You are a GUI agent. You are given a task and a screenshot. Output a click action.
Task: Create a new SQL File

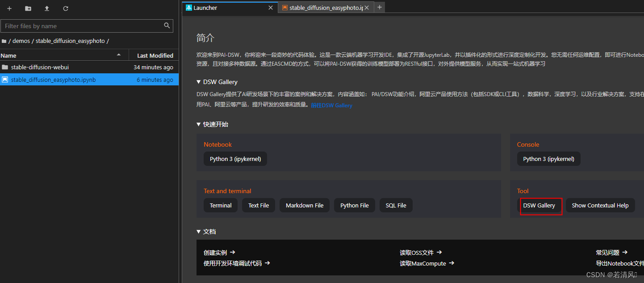[x=396, y=205]
